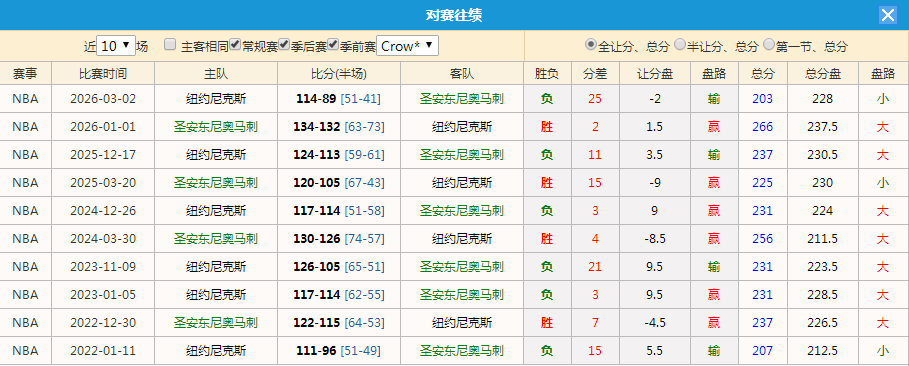
Task: Click total points 266 on 2026-01-01
Action: click(x=763, y=126)
